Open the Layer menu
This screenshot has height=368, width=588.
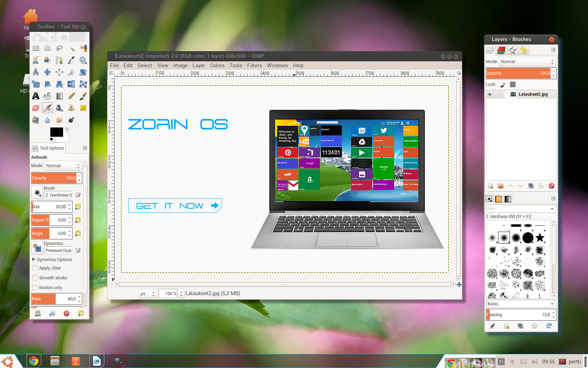pos(198,66)
